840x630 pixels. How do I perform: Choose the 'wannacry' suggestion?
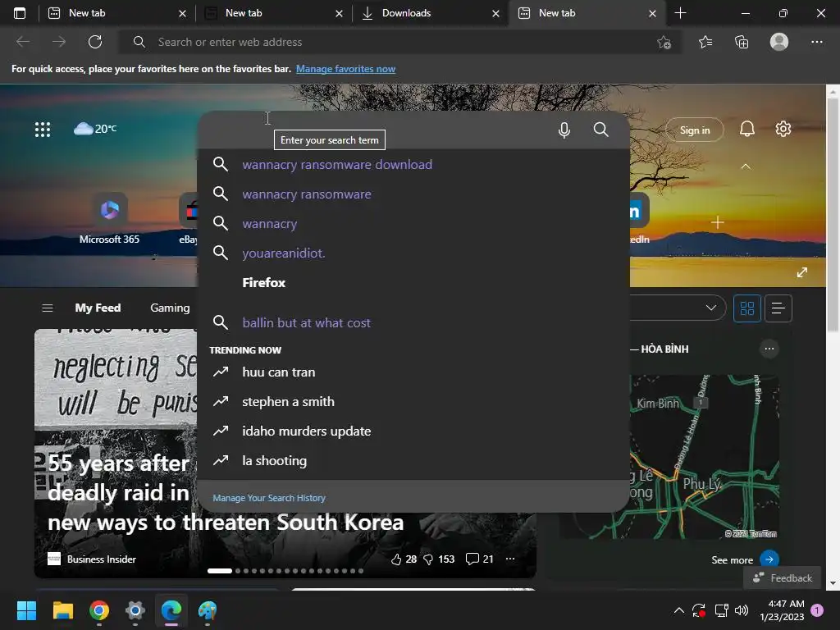(413, 223)
